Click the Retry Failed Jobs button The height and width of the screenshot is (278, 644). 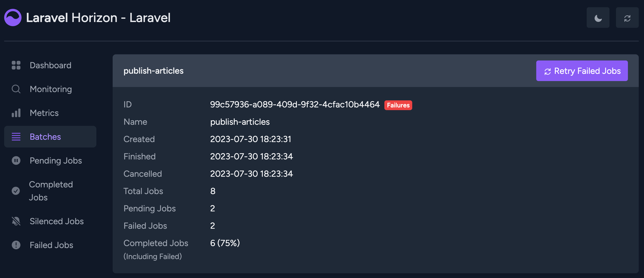582,71
